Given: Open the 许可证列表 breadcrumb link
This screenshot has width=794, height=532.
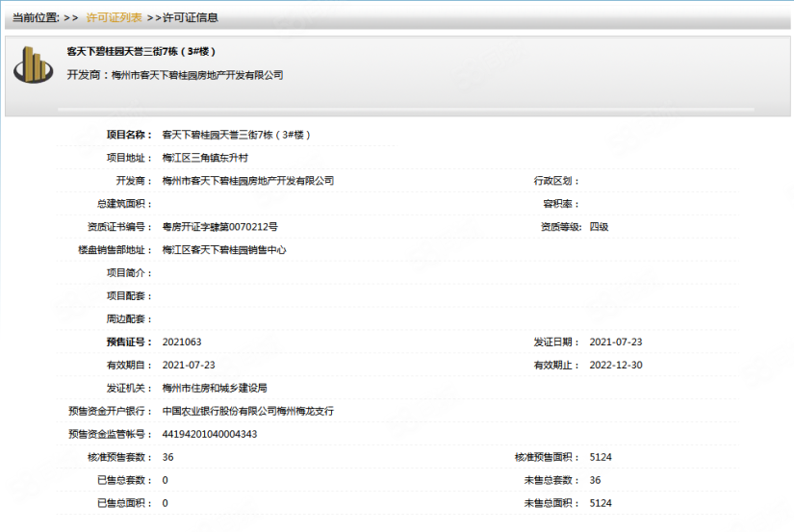Looking at the screenshot, I should tap(114, 17).
